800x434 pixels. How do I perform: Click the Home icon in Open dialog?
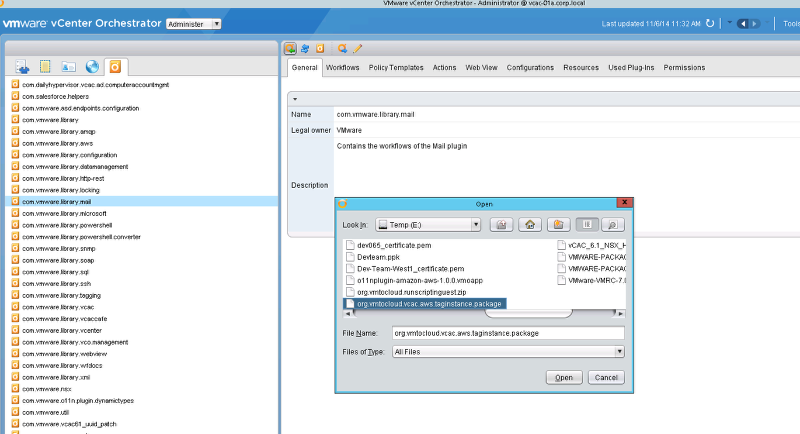pyautogui.click(x=530, y=225)
